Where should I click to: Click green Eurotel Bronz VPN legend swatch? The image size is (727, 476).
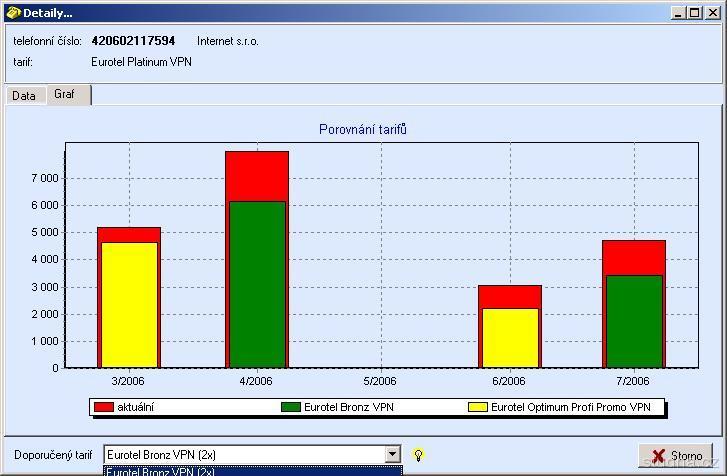click(291, 407)
